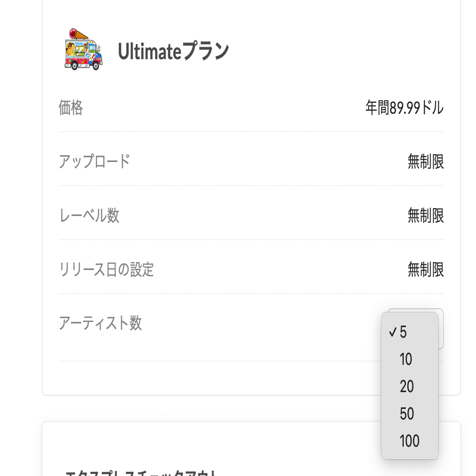Pick 20 artists from the dropdown list
Screen dimensions: 476x476
click(x=407, y=387)
